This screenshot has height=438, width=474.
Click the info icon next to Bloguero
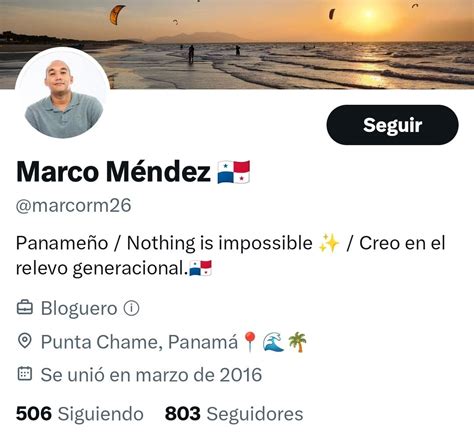pos(131,308)
